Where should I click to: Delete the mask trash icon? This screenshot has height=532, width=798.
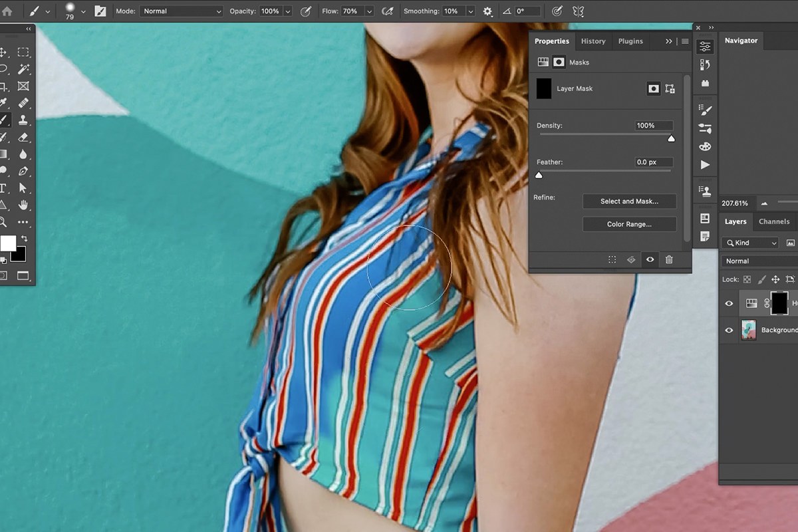point(669,260)
